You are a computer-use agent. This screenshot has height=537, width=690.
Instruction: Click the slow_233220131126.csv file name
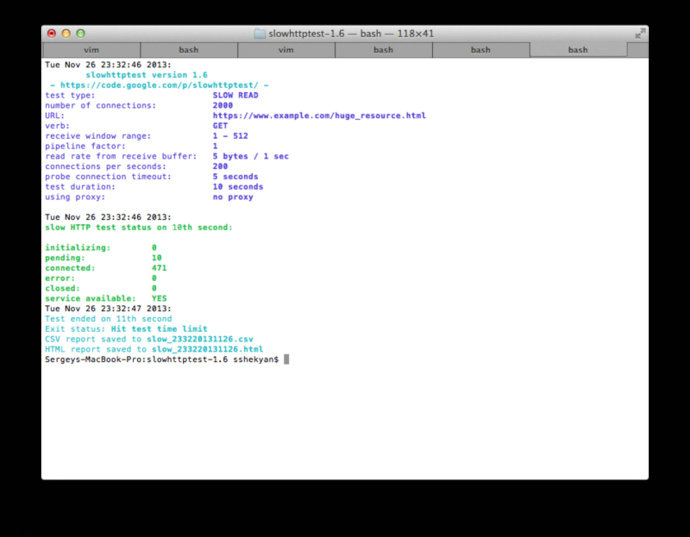click(x=200, y=339)
